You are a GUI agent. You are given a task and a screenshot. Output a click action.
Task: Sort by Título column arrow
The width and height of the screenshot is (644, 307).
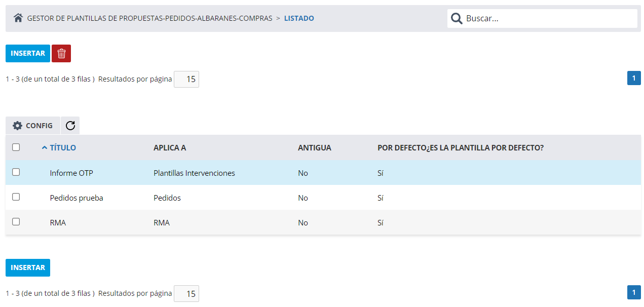click(45, 148)
